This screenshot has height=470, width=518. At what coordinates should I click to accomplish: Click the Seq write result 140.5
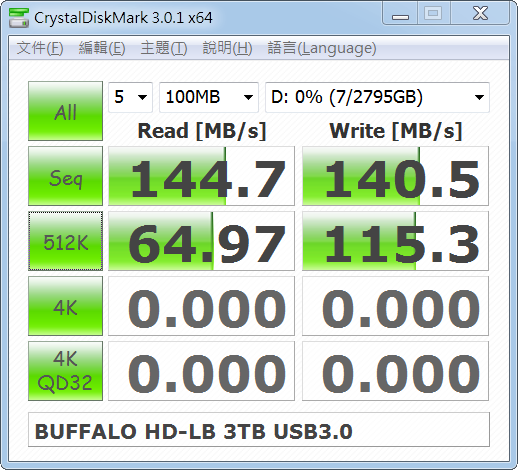(x=395, y=176)
